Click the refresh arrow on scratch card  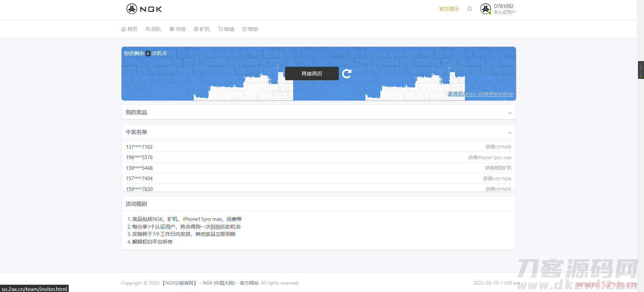click(x=347, y=74)
